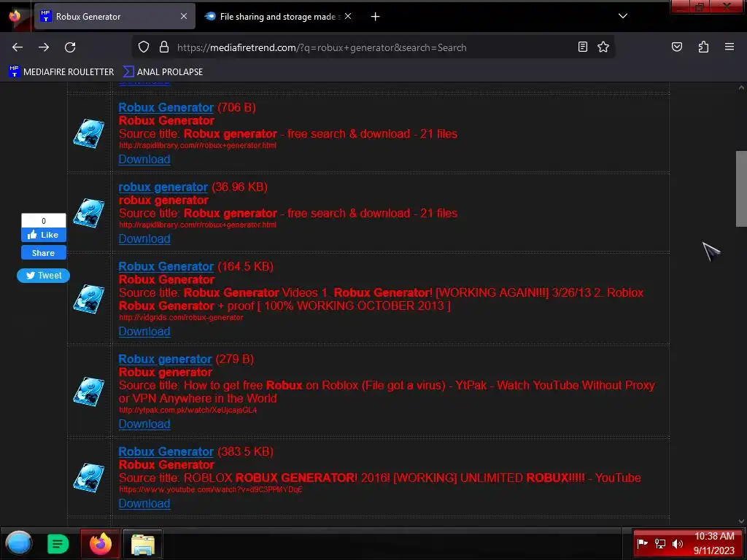This screenshot has height=560, width=747.
Task: Open the Firefox hamburger menu
Action: (729, 47)
